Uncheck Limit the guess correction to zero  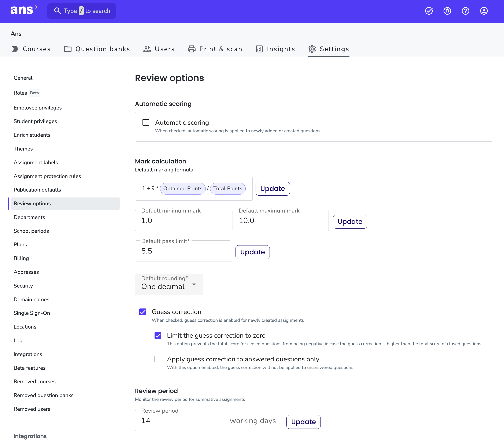tap(158, 335)
